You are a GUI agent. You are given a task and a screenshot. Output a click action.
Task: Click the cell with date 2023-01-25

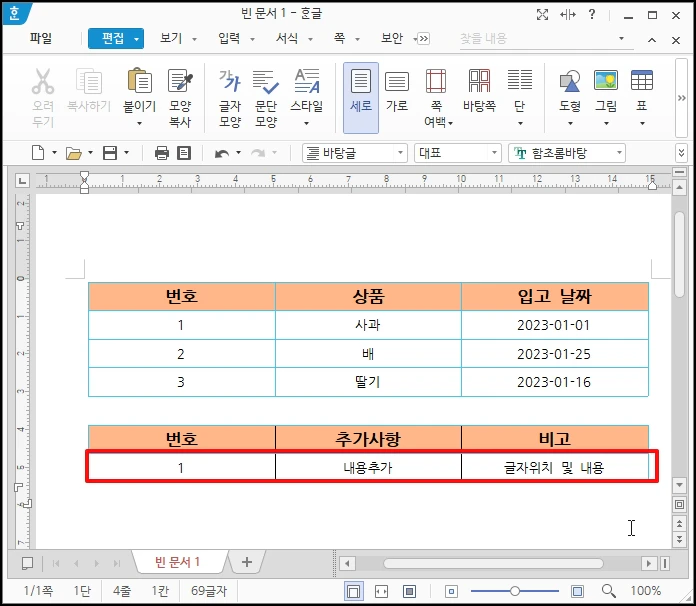[554, 354]
